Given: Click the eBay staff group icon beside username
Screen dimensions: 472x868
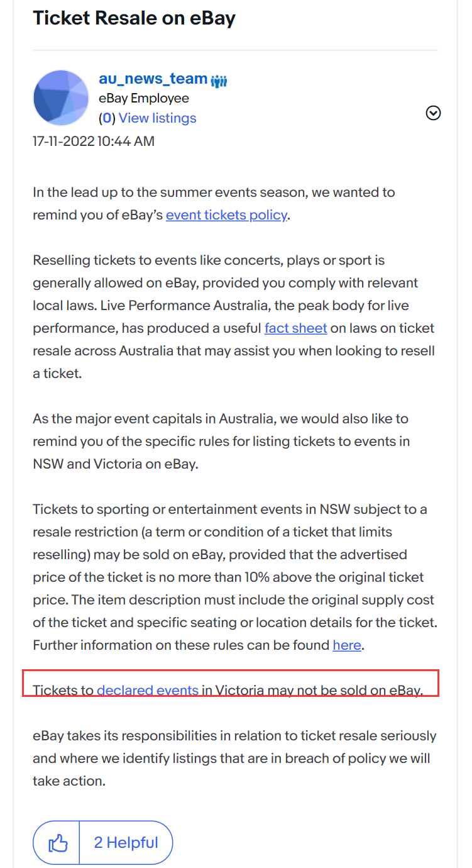Looking at the screenshot, I should [219, 81].
